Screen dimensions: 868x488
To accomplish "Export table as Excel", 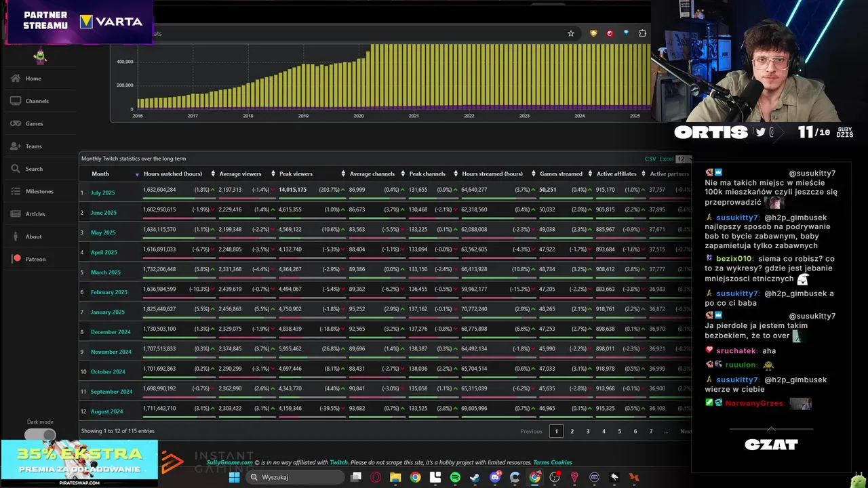I will pyautogui.click(x=666, y=159).
